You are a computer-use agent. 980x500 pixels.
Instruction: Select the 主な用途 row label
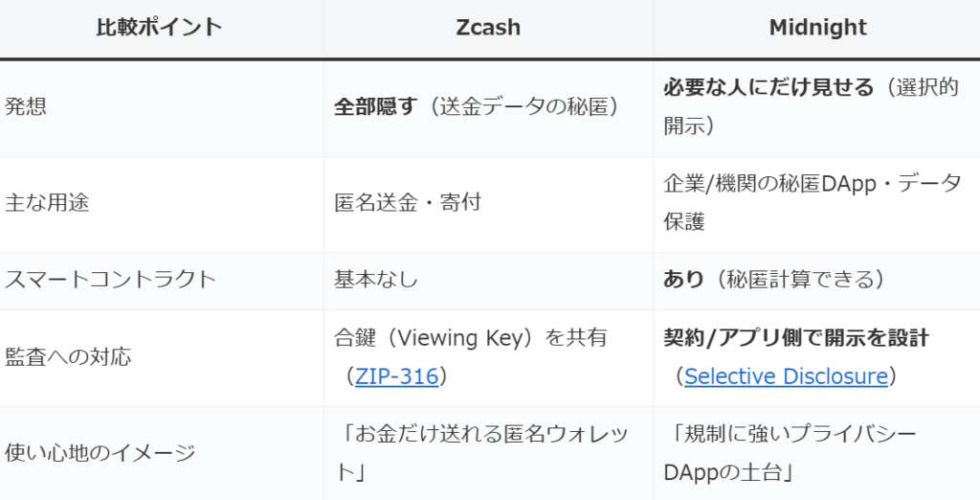click(x=47, y=203)
